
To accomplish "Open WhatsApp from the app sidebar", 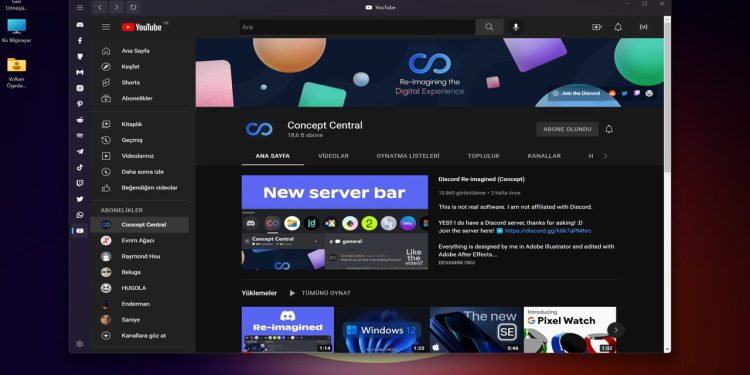I will [80, 215].
